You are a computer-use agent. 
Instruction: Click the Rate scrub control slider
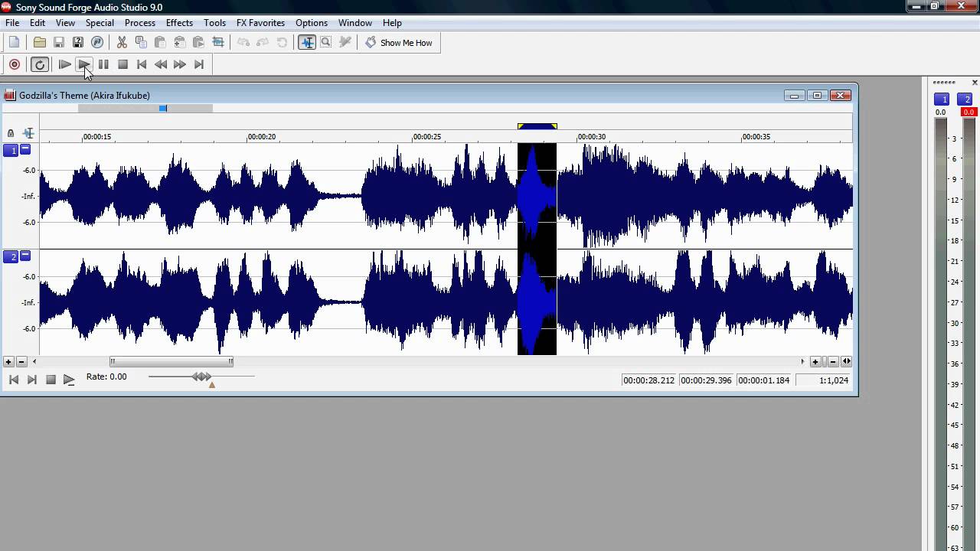coord(201,377)
